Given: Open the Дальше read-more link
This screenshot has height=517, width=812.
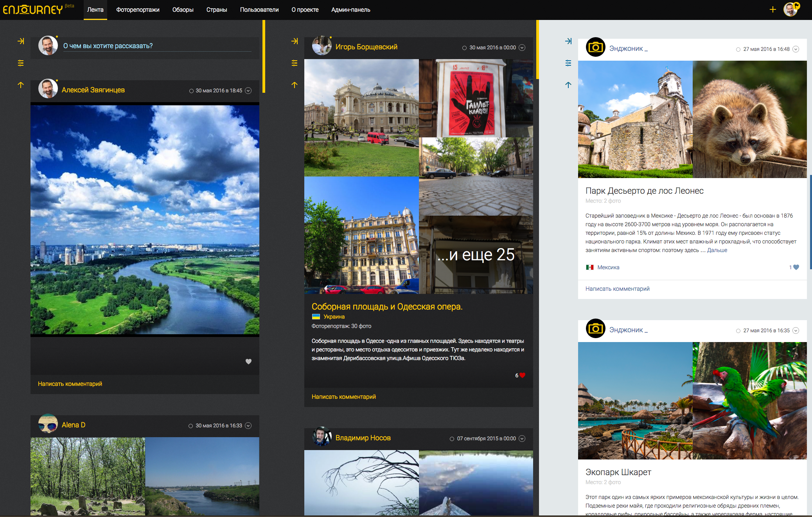Looking at the screenshot, I should click(717, 250).
